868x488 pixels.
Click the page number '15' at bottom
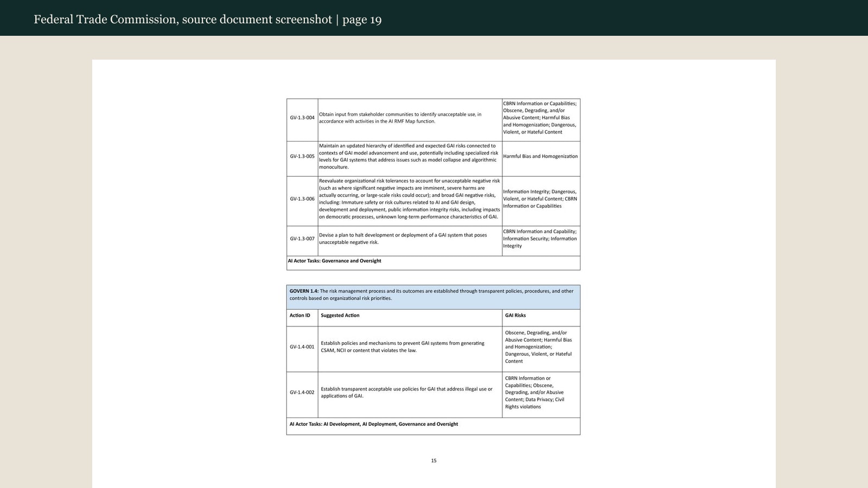pyautogui.click(x=433, y=461)
